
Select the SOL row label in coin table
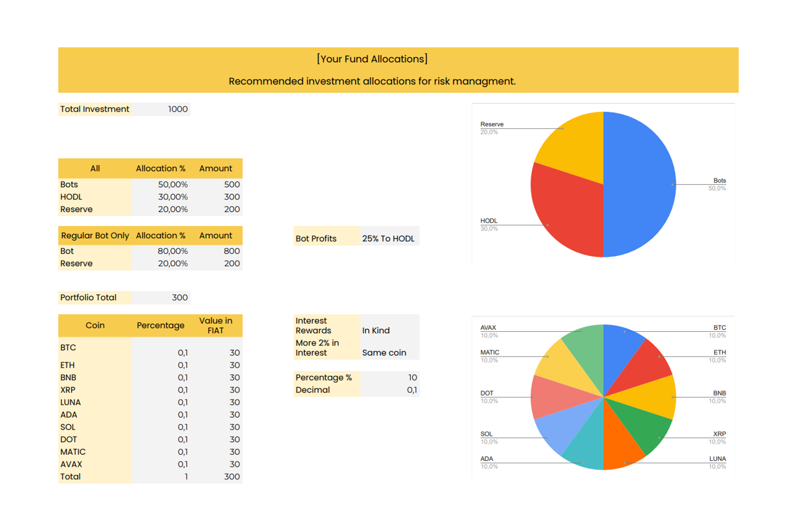pyautogui.click(x=94, y=427)
